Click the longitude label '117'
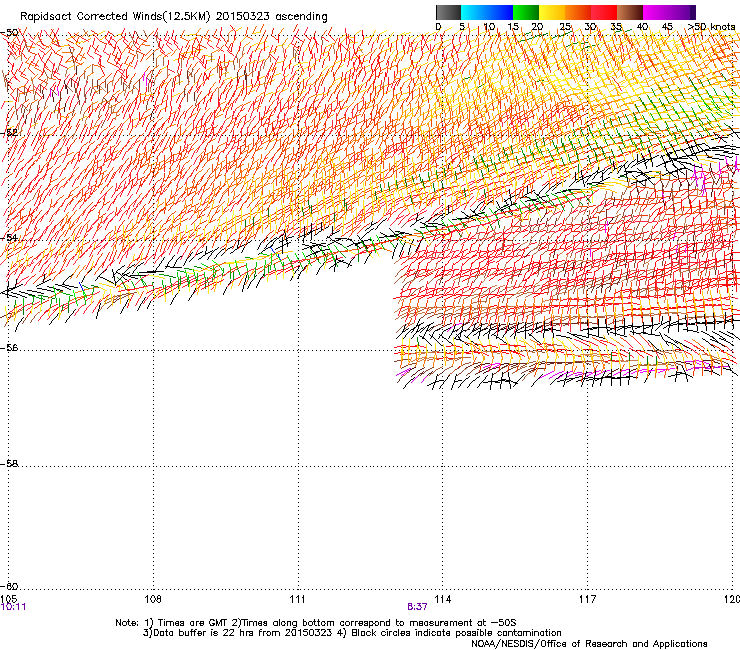Viewport: 740px width, 650px height. [x=588, y=599]
